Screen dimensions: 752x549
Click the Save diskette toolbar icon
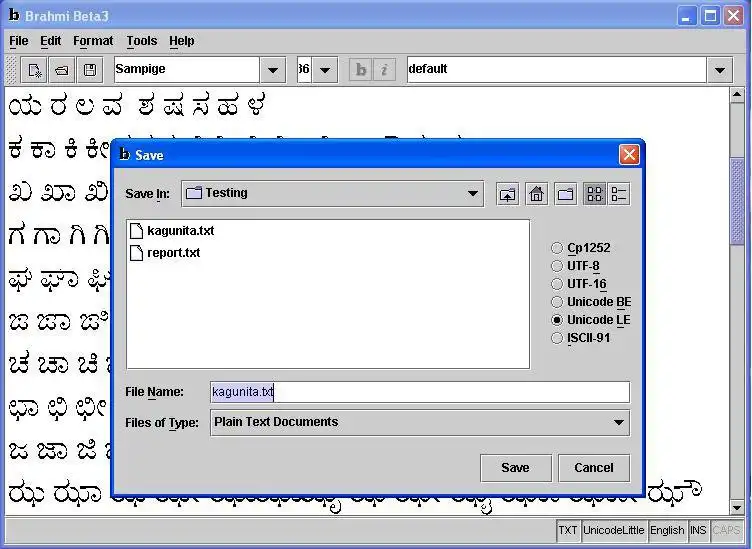(90, 70)
